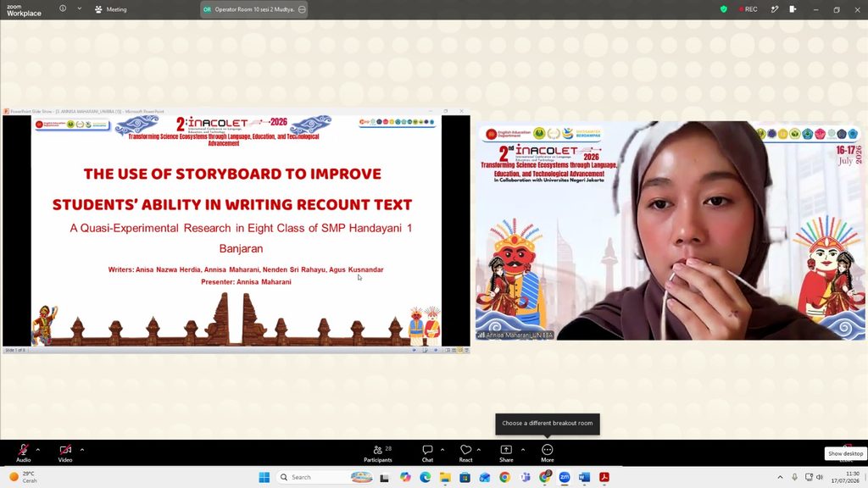Expand chat options chevron

coord(442,450)
